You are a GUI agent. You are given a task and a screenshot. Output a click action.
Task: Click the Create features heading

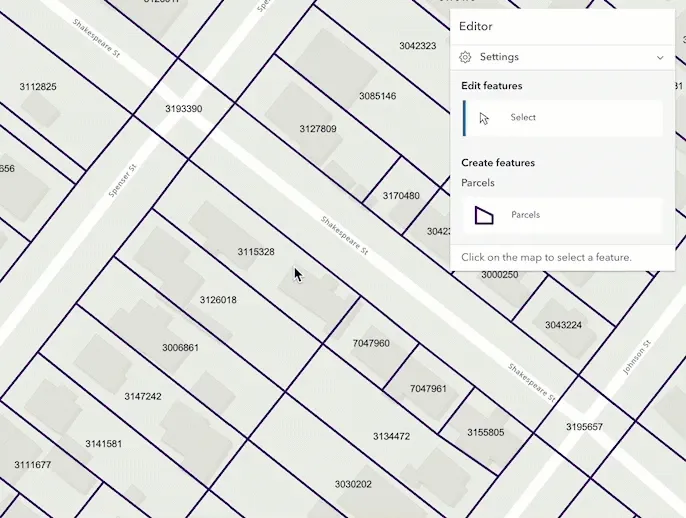tap(498, 163)
